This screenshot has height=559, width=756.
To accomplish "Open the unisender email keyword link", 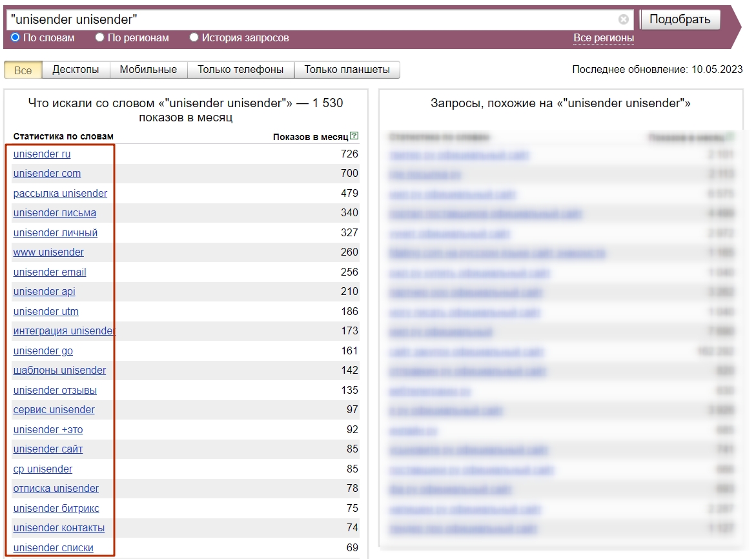I will [50, 272].
